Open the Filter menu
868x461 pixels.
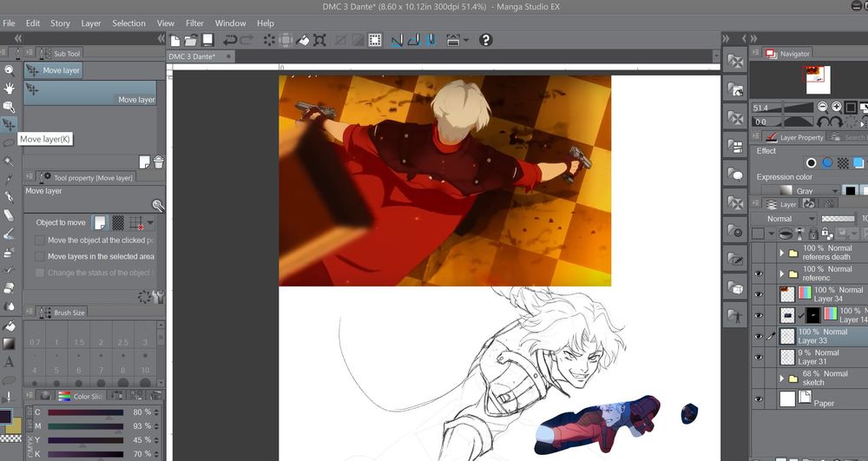coord(194,23)
